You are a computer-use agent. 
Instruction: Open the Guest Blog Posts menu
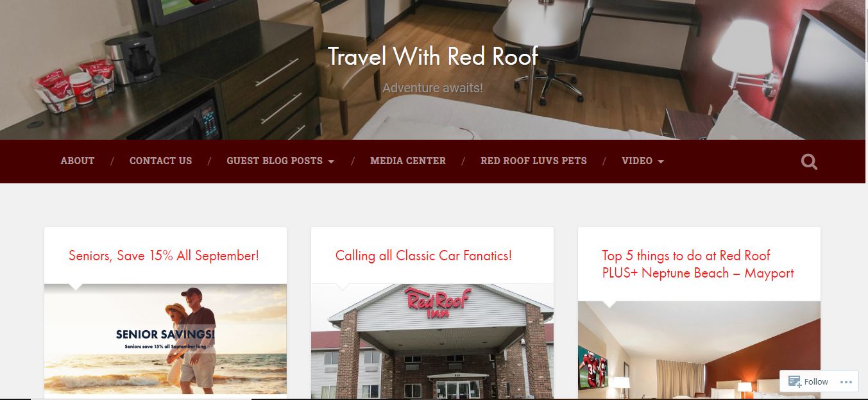click(x=275, y=161)
